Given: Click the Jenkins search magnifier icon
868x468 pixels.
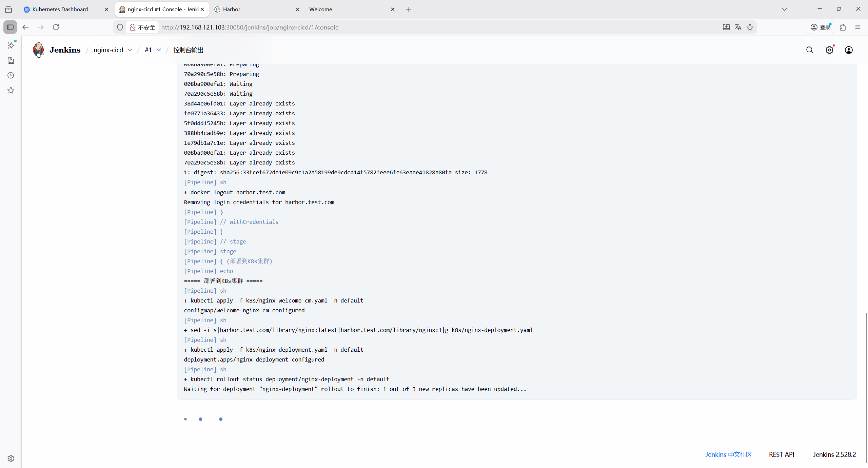Looking at the screenshot, I should (x=810, y=50).
